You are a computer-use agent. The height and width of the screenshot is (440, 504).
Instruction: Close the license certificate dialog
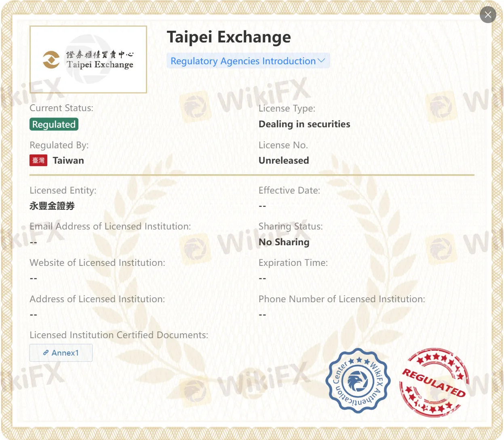tap(488, 15)
